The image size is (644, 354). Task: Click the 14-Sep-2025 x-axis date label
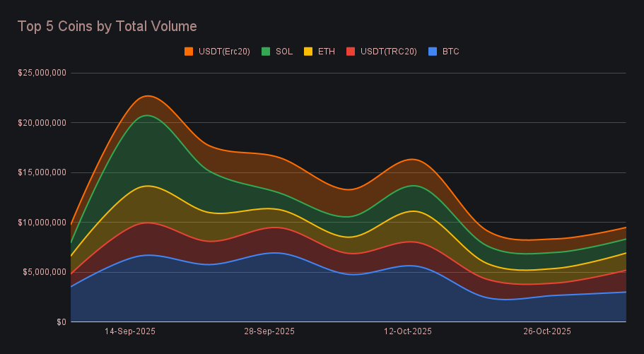pyautogui.click(x=130, y=331)
